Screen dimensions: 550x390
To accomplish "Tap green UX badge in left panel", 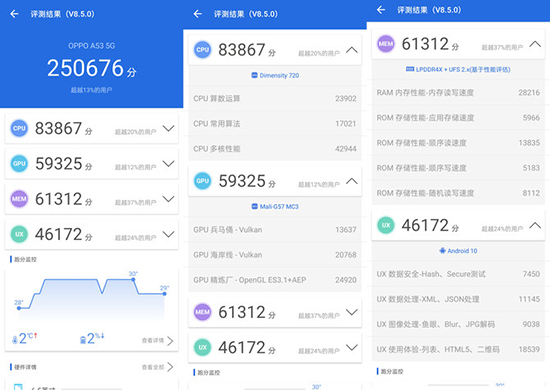I will tap(19, 234).
